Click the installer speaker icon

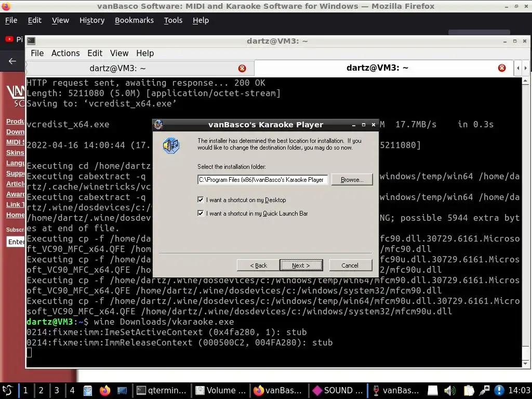click(171, 145)
